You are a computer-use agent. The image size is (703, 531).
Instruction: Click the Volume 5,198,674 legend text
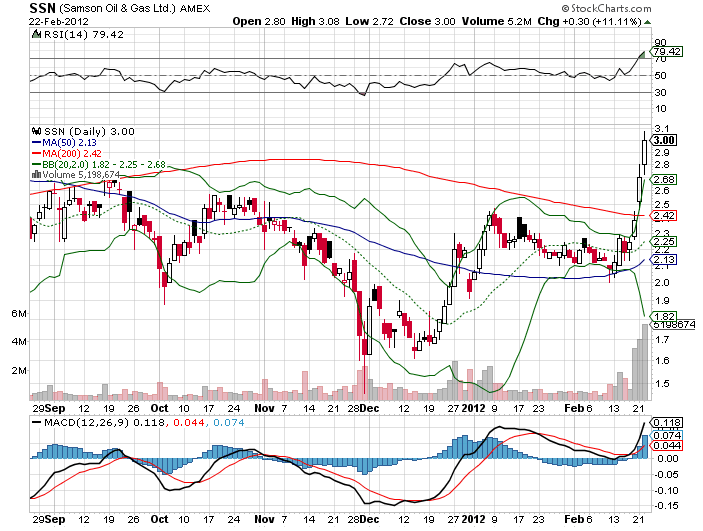[81, 174]
